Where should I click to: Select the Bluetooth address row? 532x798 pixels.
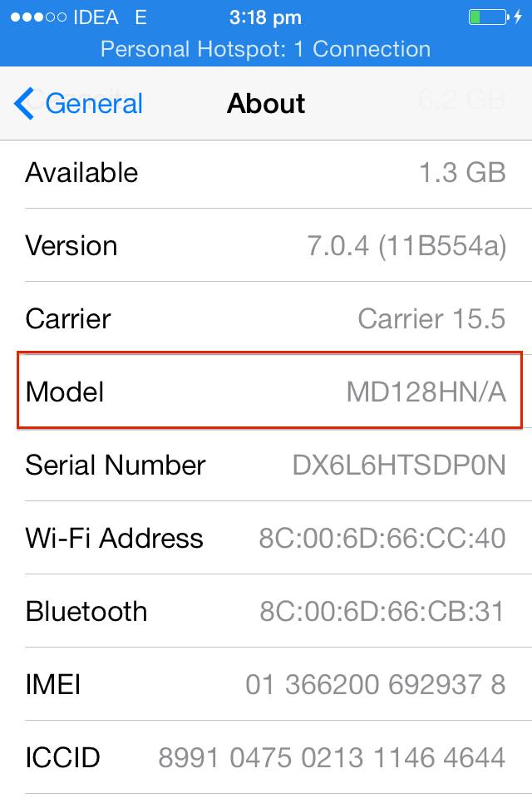point(266,612)
